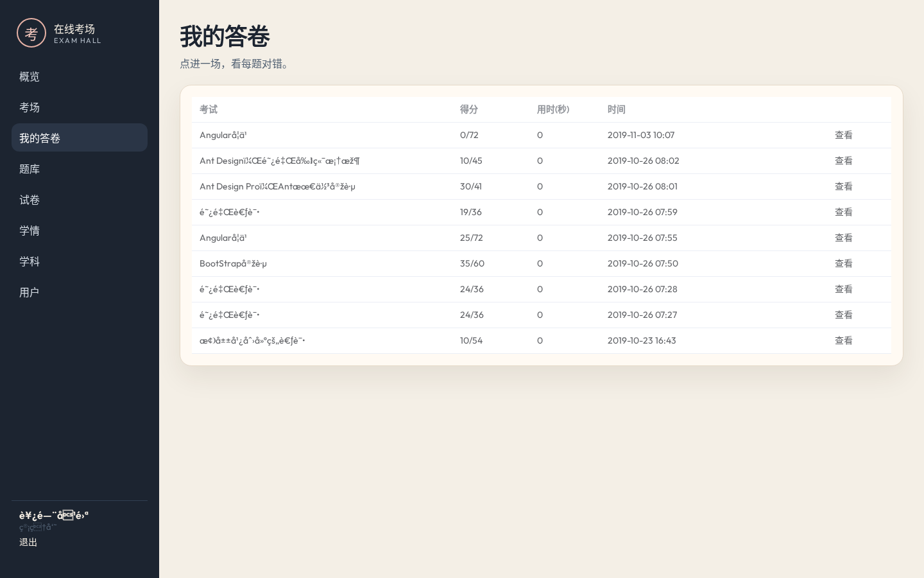This screenshot has height=578, width=924.
Task: Click 退出 to log out
Action: tap(28, 542)
